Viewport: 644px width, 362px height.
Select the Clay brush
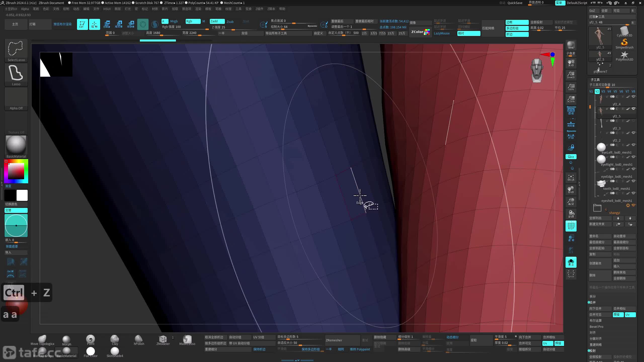click(x=115, y=340)
